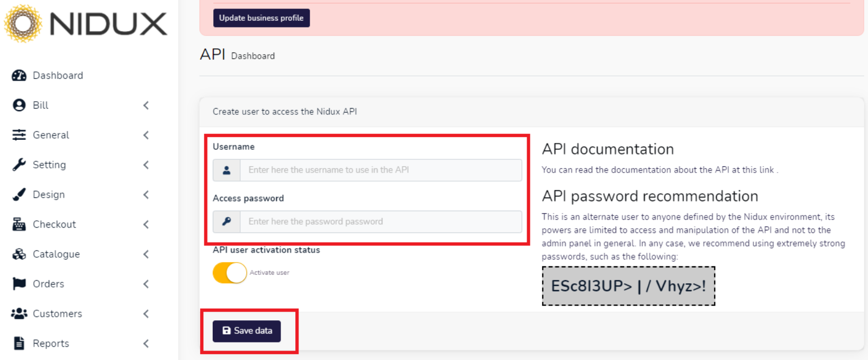This screenshot has height=360, width=868.
Task: Click the "Username" field label
Action: pos(233,147)
